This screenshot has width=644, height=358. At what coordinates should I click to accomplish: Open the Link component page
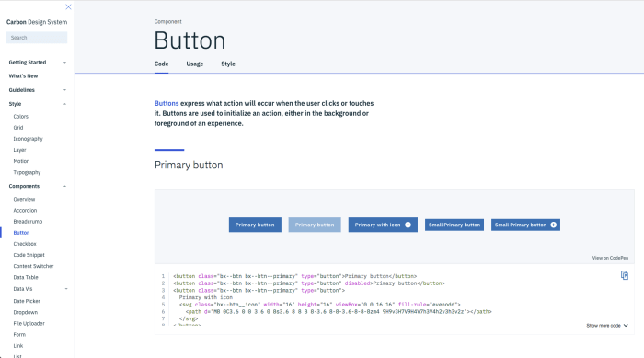(18, 346)
